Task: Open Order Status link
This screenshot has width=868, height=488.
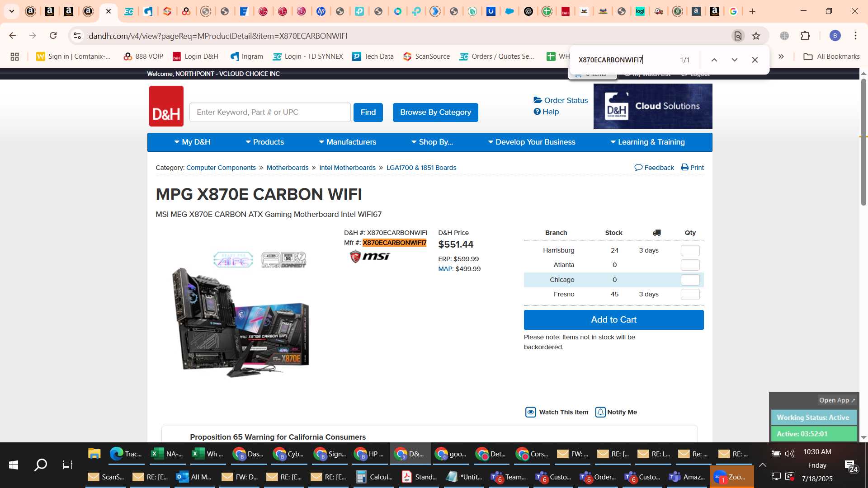Action: click(561, 100)
